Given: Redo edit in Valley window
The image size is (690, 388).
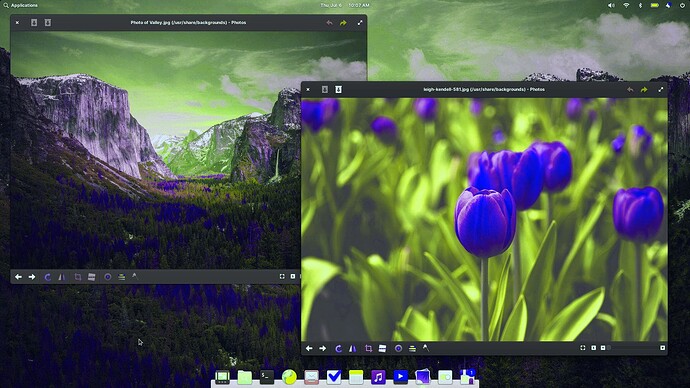Looking at the screenshot, I should (x=343, y=23).
